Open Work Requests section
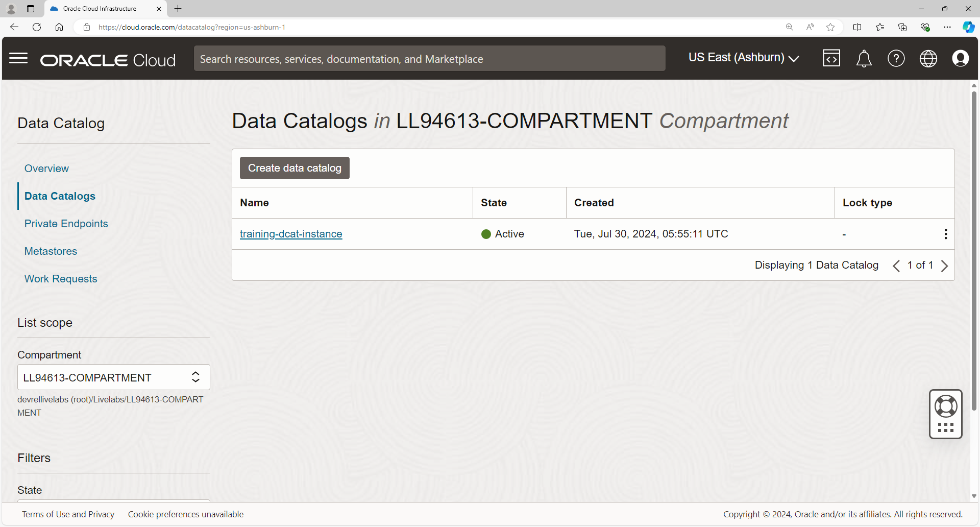This screenshot has width=980, height=527. (x=61, y=279)
